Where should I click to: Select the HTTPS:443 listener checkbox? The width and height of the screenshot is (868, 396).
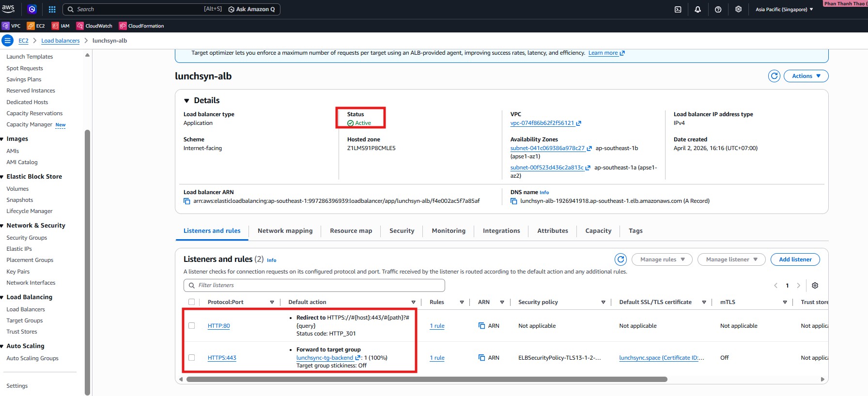point(192,358)
